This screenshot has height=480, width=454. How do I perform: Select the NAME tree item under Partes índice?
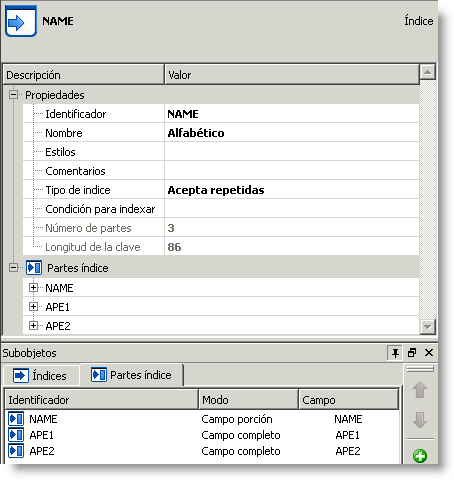point(59,288)
